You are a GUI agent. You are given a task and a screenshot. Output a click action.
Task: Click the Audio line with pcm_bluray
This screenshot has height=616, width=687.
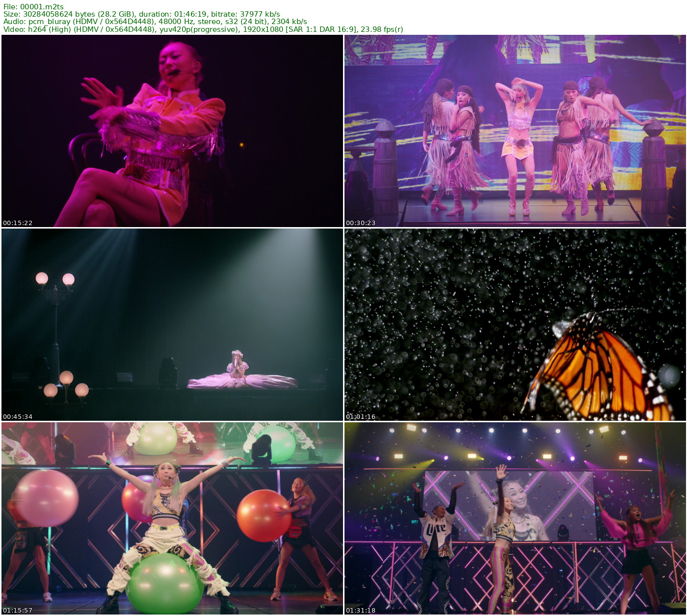click(155, 22)
